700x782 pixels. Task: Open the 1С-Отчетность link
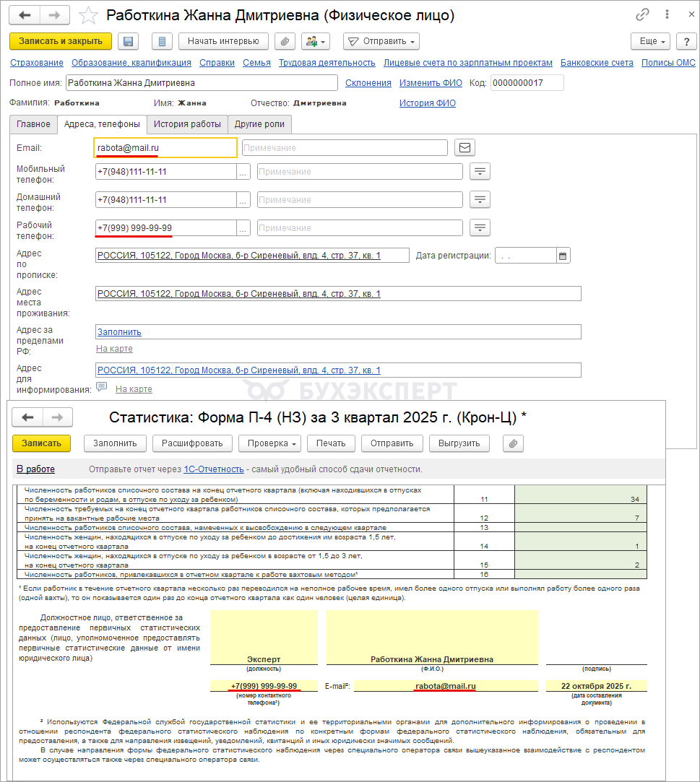[214, 469]
